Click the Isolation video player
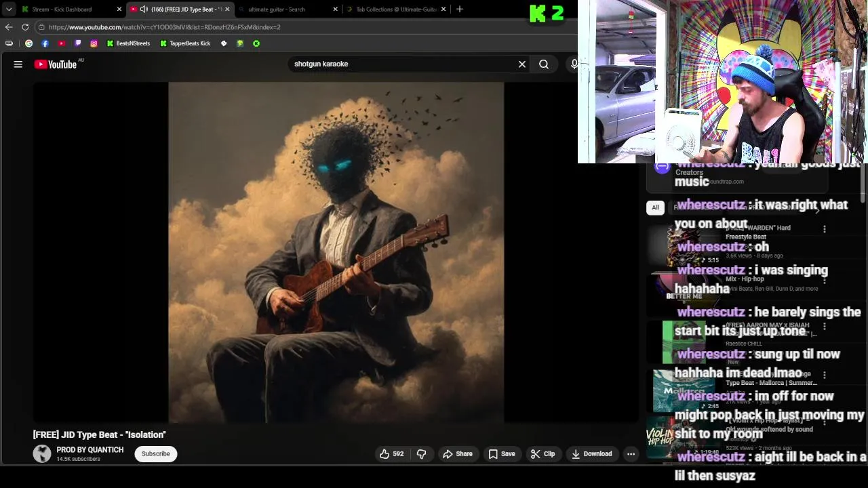868x488 pixels. [x=336, y=252]
